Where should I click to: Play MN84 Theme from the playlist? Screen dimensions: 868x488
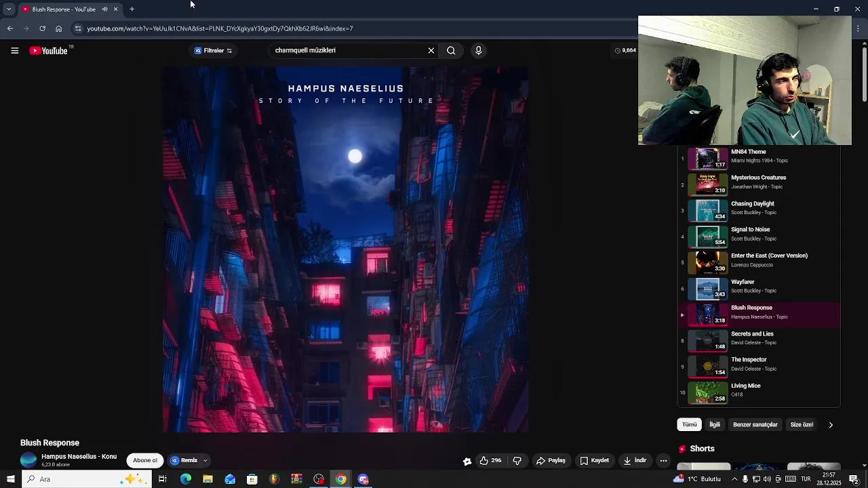pos(759,159)
